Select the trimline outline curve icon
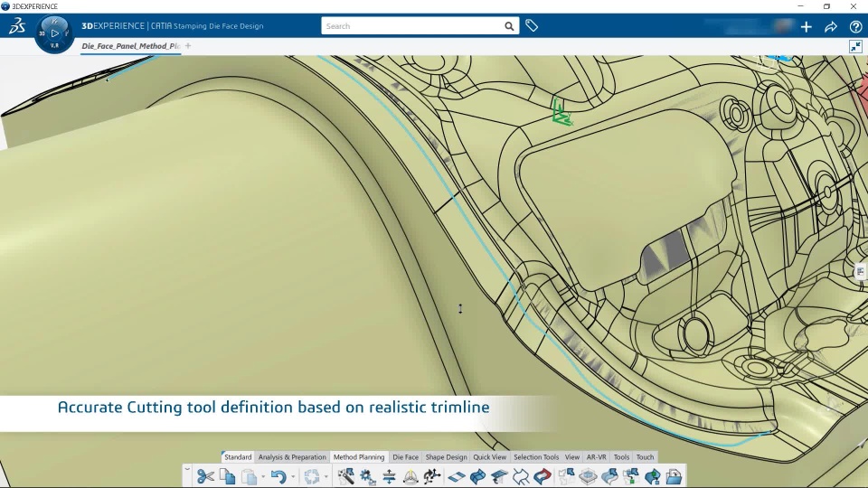Image resolution: width=868 pixels, height=488 pixels. pos(521,476)
